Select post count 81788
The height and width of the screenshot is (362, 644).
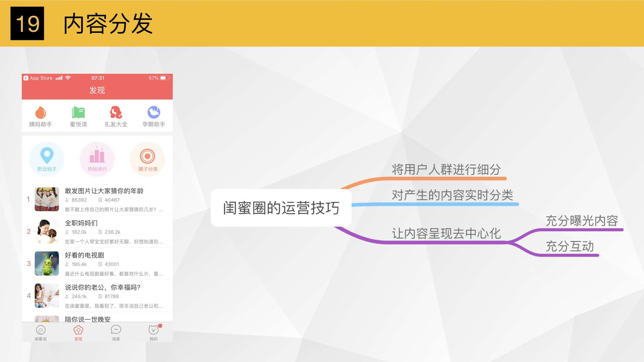tap(112, 296)
